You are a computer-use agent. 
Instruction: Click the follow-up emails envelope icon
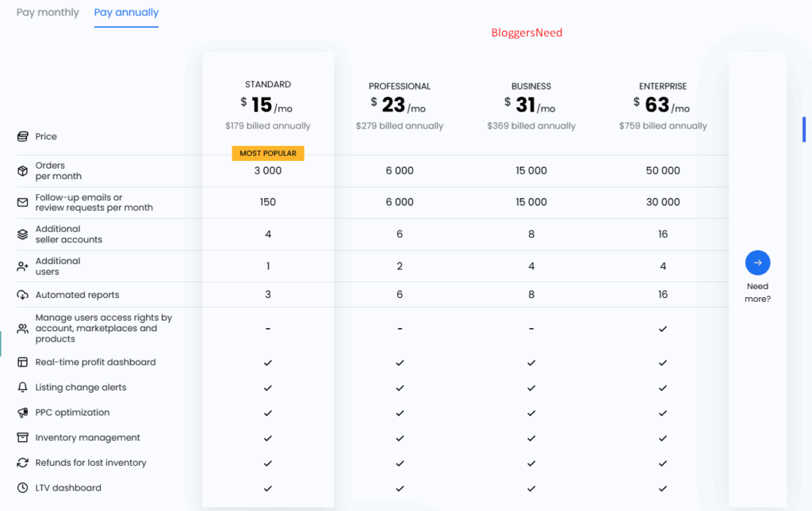tap(22, 202)
